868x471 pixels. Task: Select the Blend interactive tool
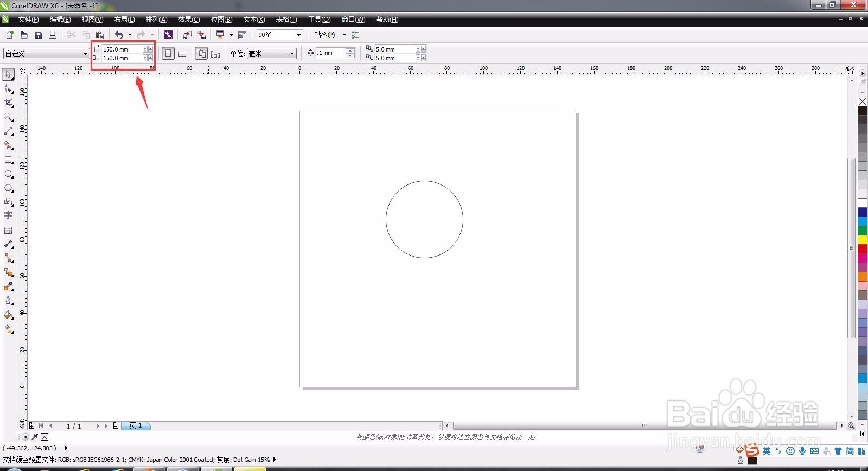tap(9, 272)
